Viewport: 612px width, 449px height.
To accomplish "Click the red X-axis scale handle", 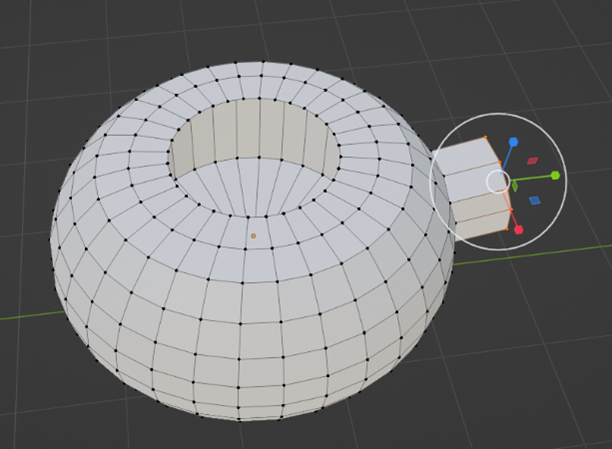I will (519, 230).
